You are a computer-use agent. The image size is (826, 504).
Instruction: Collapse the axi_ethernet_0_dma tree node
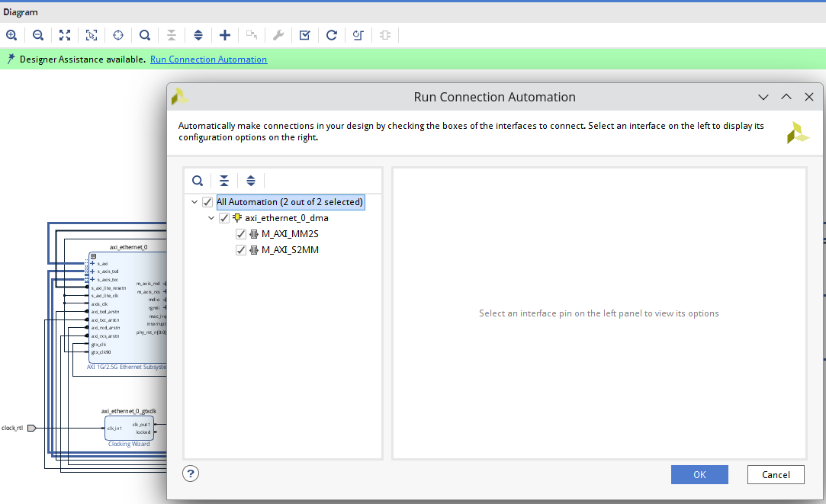pos(211,217)
